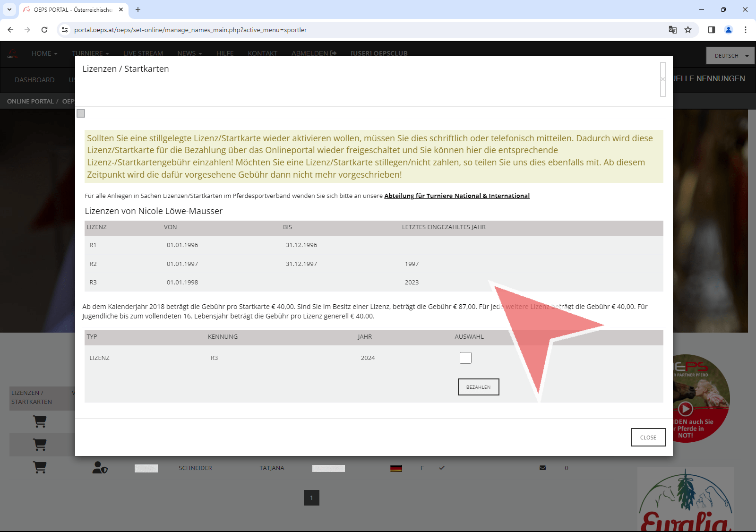Open the browser side panel icon
756x532 pixels.
tap(711, 30)
